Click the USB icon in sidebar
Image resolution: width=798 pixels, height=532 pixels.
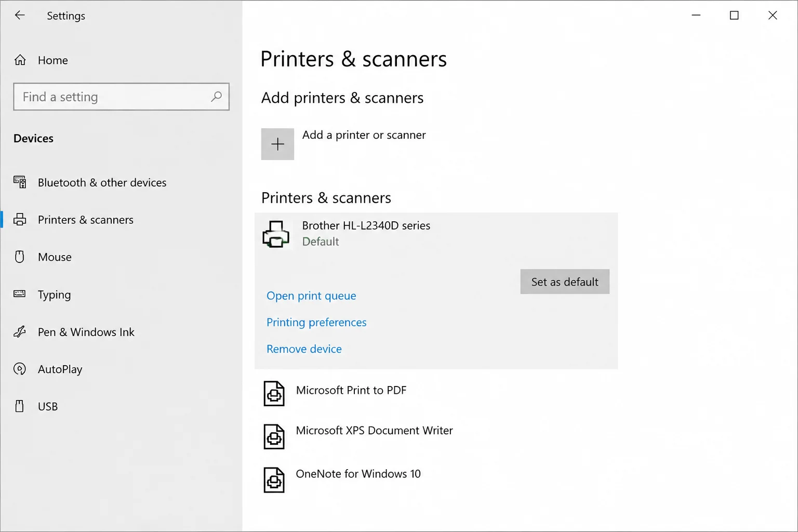click(20, 406)
